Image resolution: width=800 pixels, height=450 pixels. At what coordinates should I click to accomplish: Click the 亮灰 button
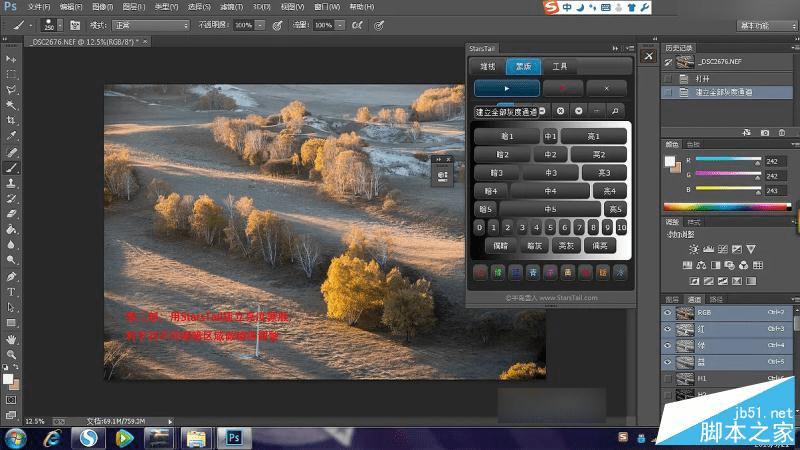(566, 246)
